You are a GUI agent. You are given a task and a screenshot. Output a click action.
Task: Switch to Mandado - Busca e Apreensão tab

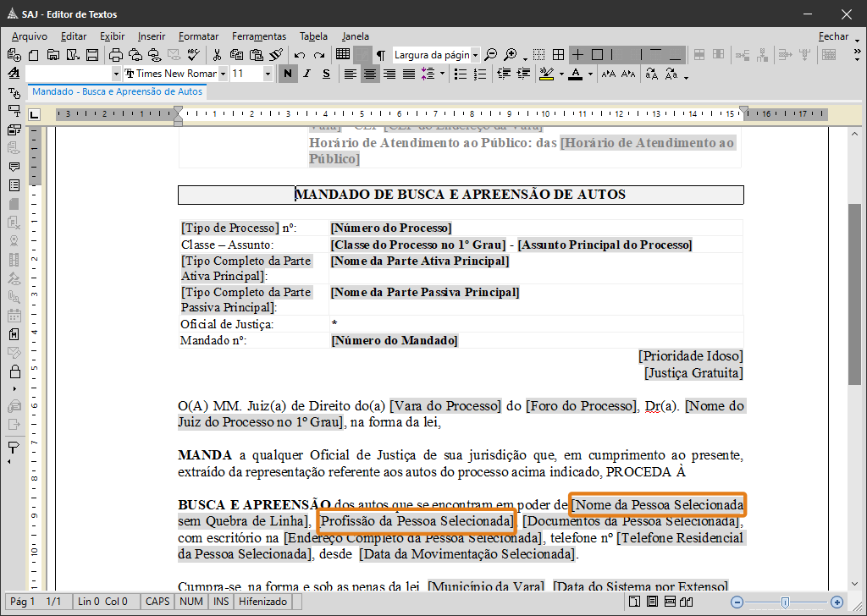(117, 91)
